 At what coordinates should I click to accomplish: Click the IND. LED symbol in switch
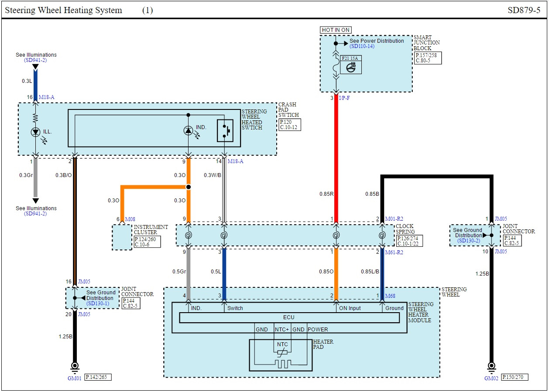tap(188, 130)
